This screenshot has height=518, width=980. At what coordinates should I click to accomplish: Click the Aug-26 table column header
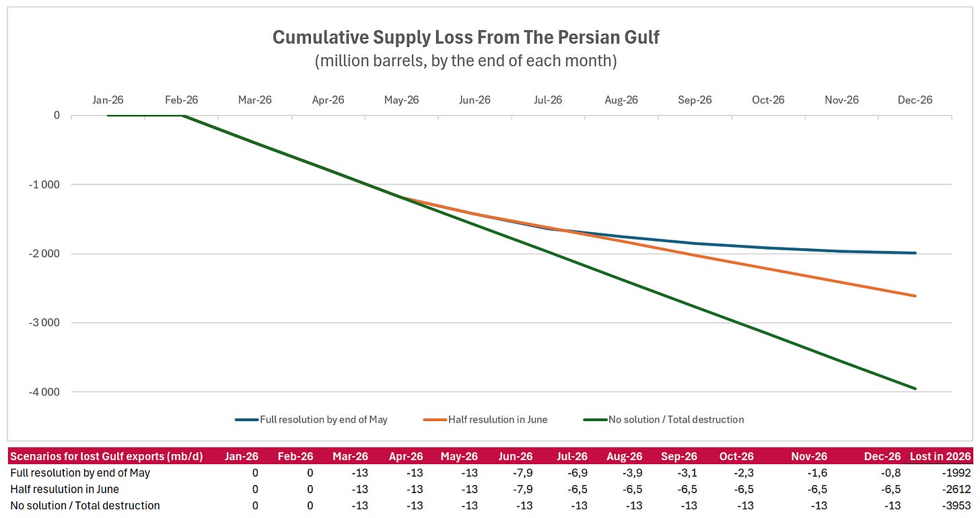pos(623,456)
